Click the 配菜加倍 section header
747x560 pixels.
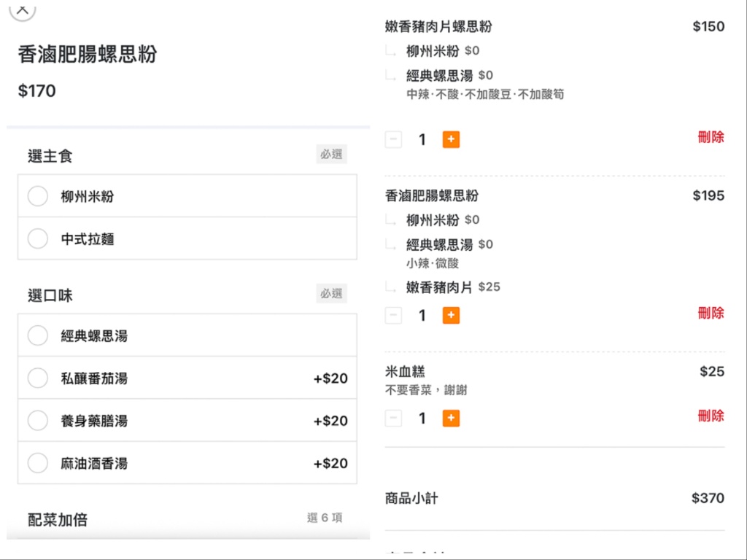pyautogui.click(x=58, y=519)
